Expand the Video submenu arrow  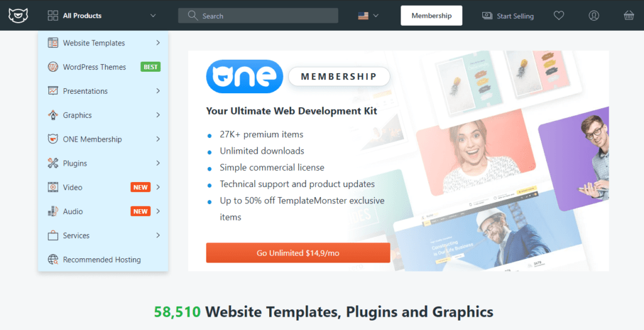(158, 187)
